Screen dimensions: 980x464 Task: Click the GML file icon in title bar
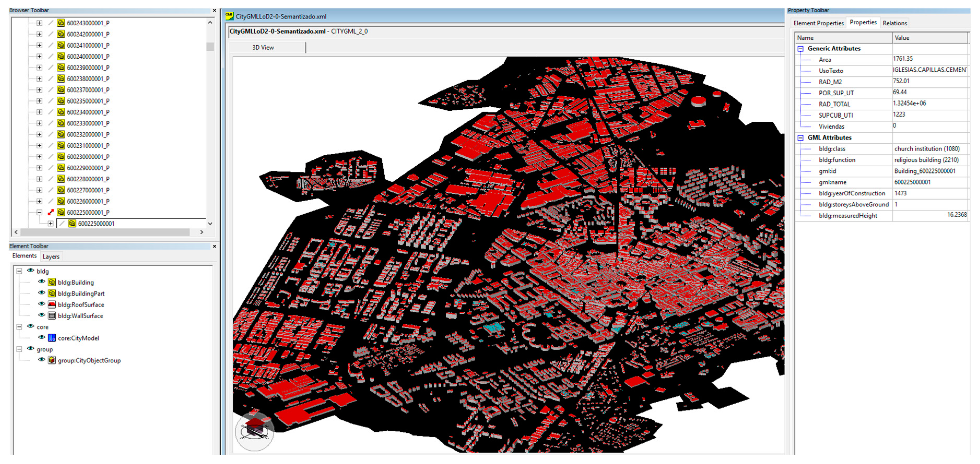[229, 16]
